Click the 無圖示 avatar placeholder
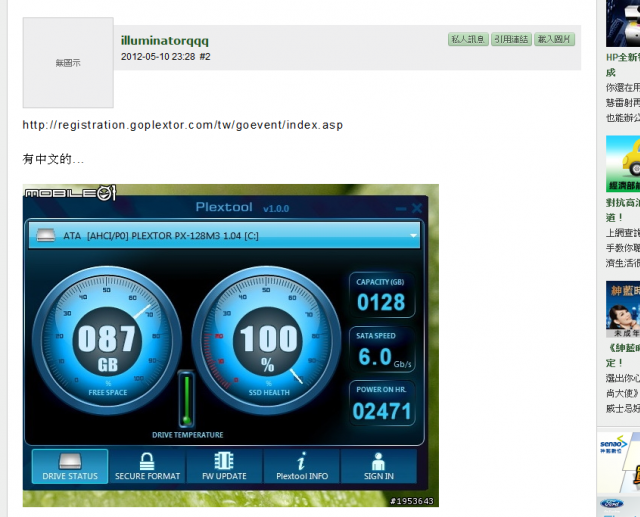640x517 pixels. pos(68,62)
